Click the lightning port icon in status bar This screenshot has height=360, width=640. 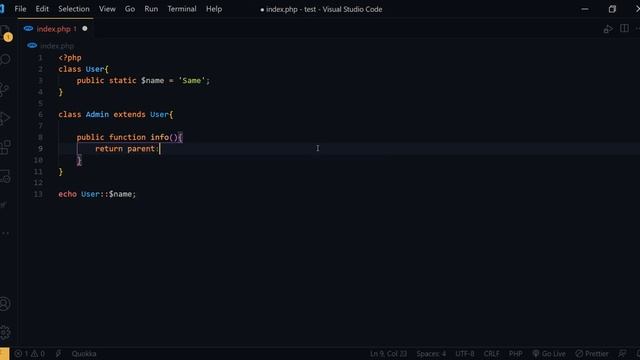[58, 354]
